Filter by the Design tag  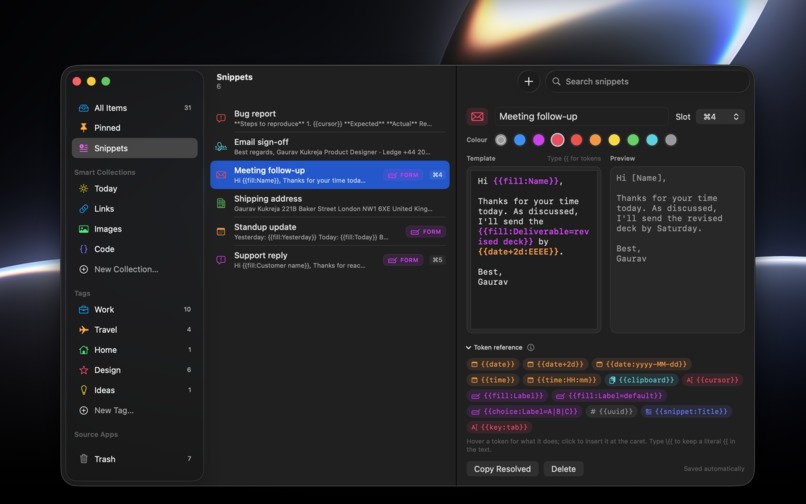tap(135, 370)
